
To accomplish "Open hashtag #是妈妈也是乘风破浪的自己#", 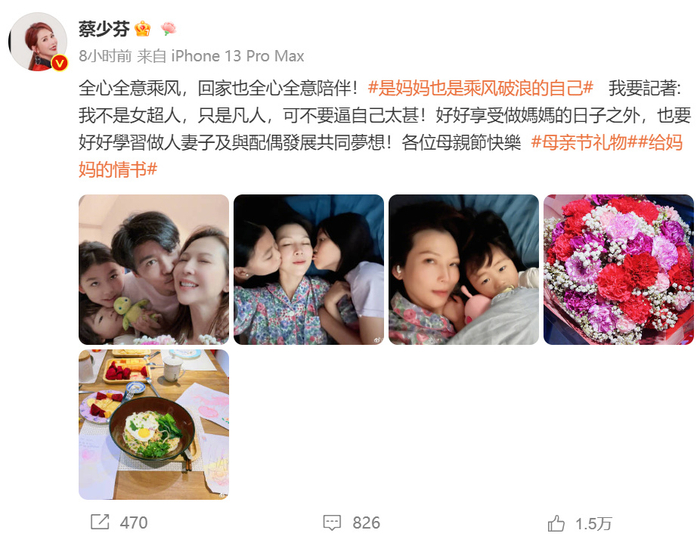I will click(x=480, y=88).
